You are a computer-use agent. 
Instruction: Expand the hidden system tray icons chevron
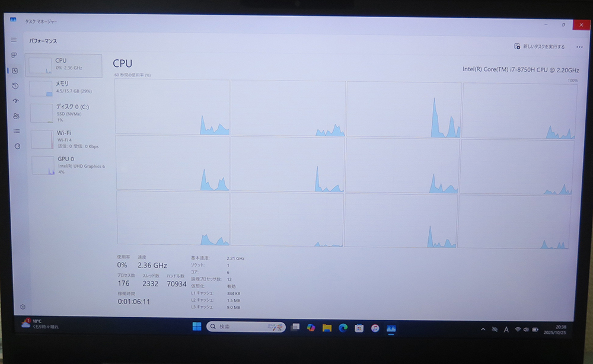tap(483, 329)
